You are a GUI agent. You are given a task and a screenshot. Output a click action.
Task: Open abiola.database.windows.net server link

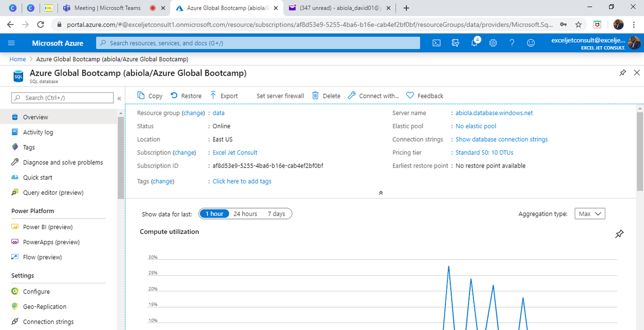494,113
